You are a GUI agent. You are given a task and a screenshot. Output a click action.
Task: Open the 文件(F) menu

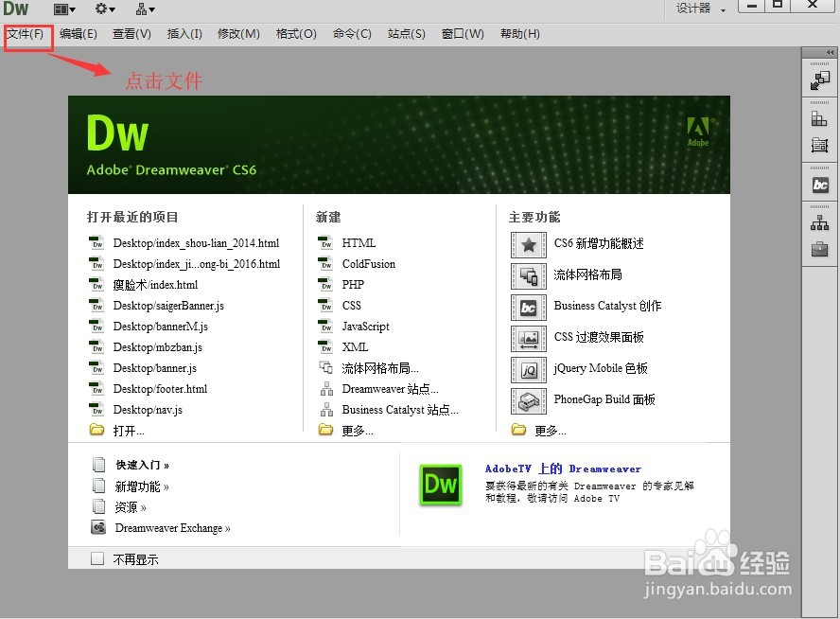tap(26, 34)
